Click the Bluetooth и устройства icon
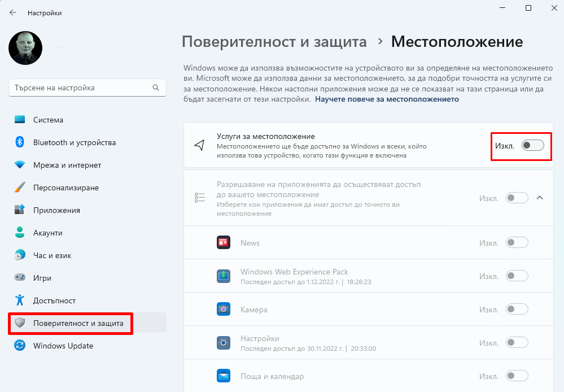Image resolution: width=564 pixels, height=392 pixels. click(x=20, y=142)
